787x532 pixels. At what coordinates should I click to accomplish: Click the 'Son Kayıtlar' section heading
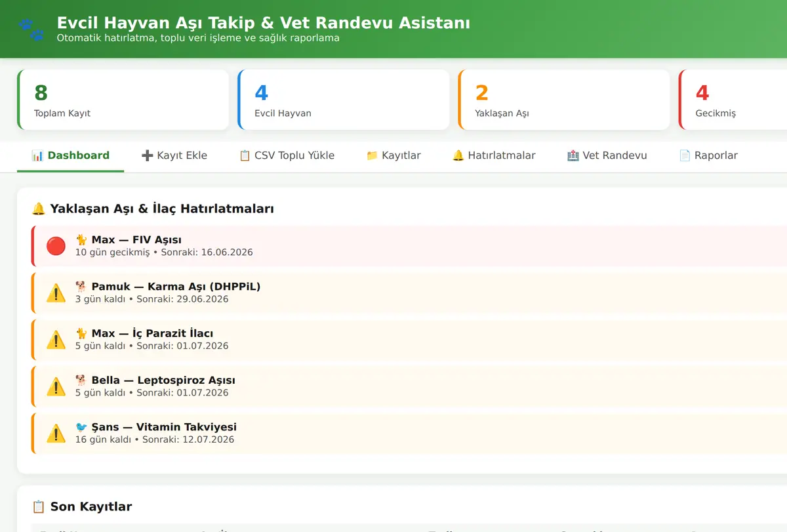91,506
